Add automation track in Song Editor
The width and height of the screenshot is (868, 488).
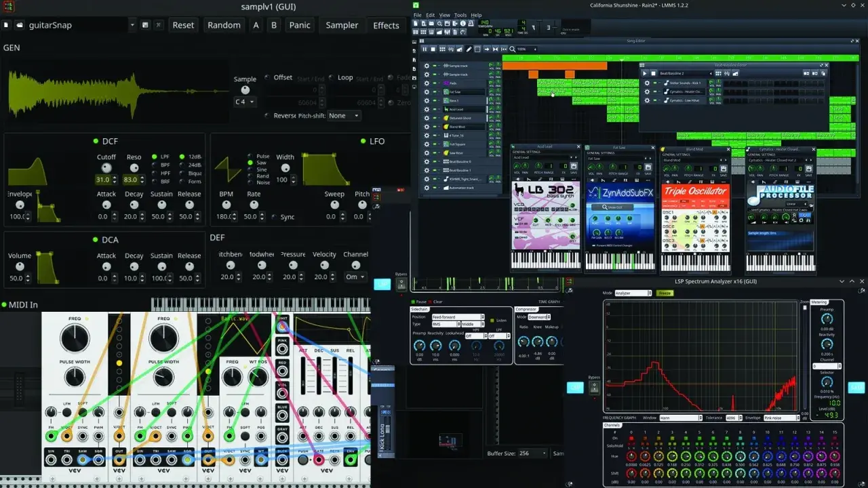pos(460,49)
